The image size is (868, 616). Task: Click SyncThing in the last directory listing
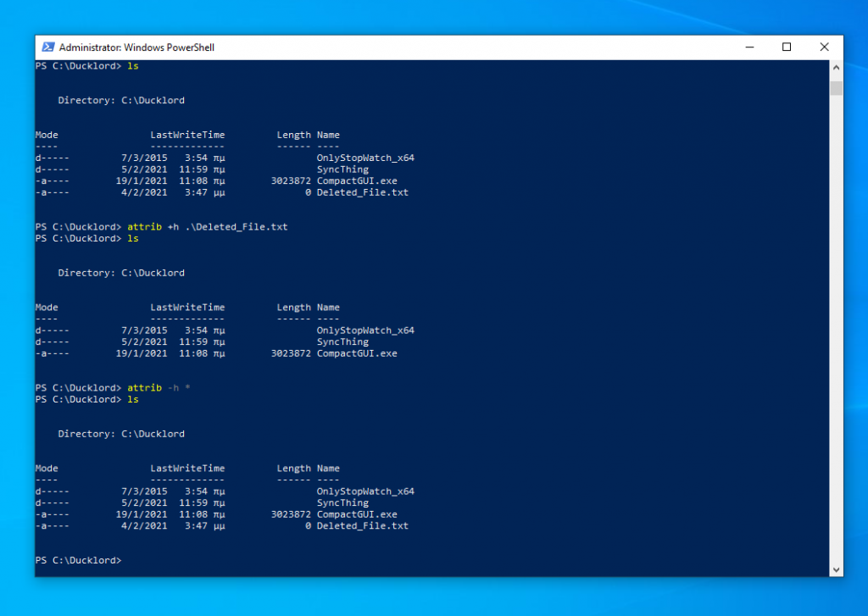pyautogui.click(x=342, y=503)
